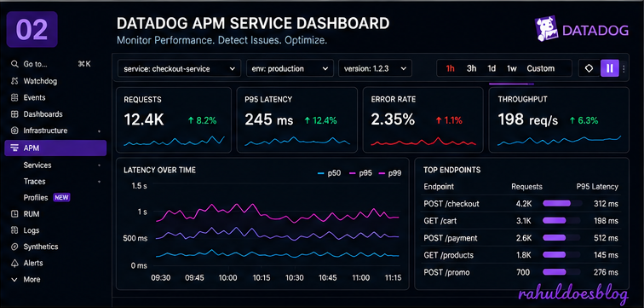The width and height of the screenshot is (644, 308).
Task: Expand the Traces submenu arrow
Action: coord(99,182)
